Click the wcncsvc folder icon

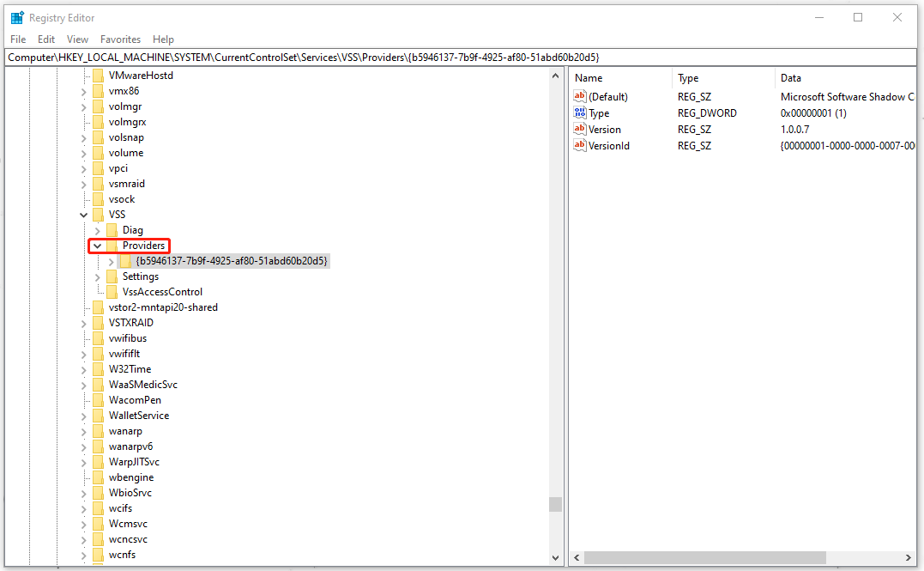pyautogui.click(x=99, y=539)
